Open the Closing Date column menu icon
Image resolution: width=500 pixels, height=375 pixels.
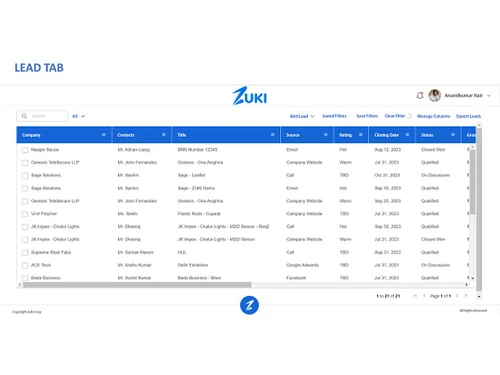point(407,135)
